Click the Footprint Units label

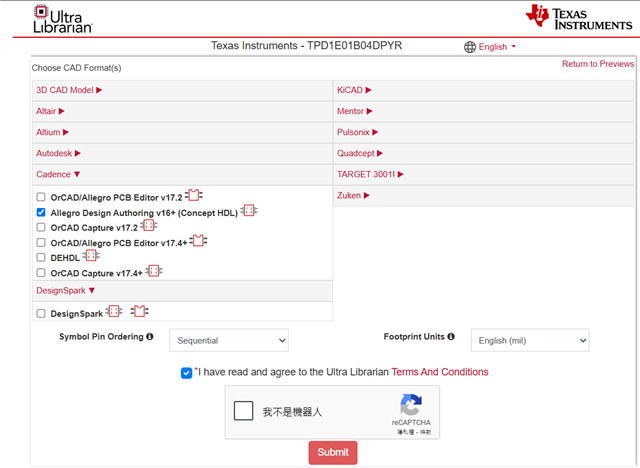coord(414,337)
